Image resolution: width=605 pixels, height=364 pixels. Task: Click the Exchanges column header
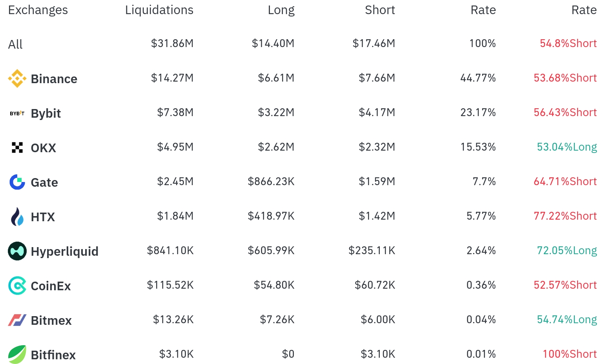[x=38, y=10]
